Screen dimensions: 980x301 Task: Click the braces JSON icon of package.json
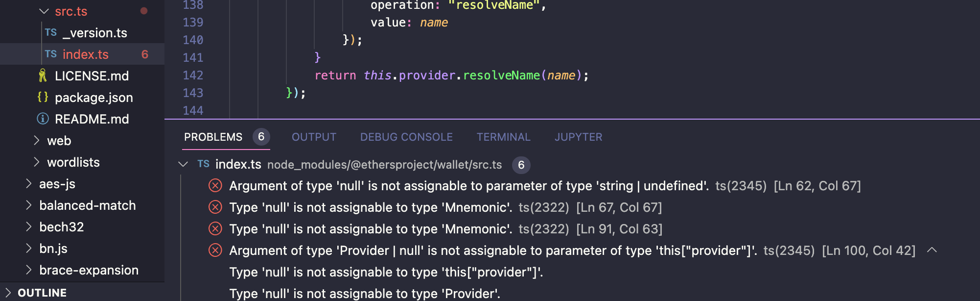tap(43, 97)
